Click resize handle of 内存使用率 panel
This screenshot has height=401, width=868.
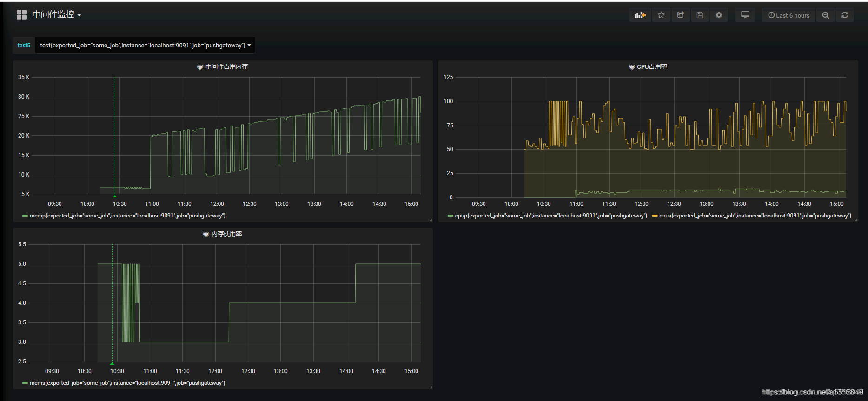click(x=431, y=387)
